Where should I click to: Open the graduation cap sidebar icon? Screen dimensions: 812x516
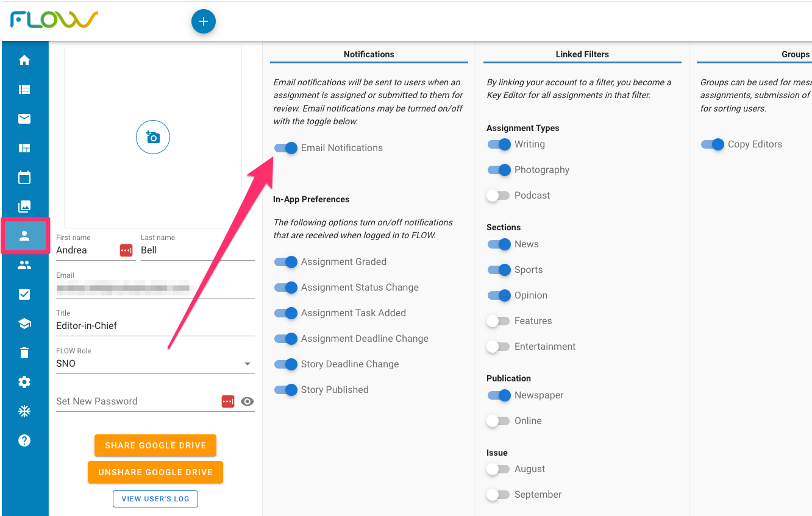pyautogui.click(x=24, y=323)
